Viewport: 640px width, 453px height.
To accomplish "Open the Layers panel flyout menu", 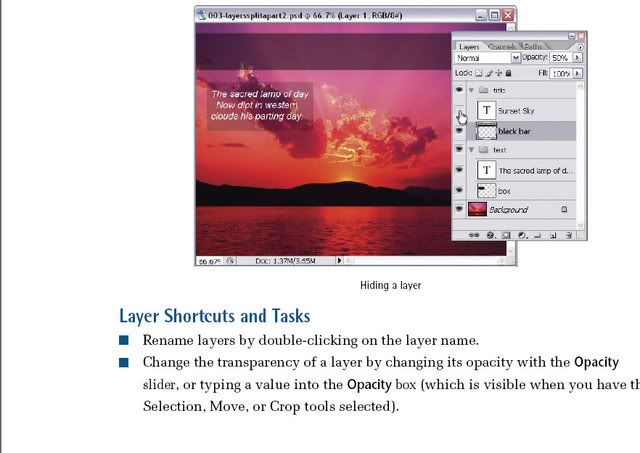I will click(x=580, y=47).
